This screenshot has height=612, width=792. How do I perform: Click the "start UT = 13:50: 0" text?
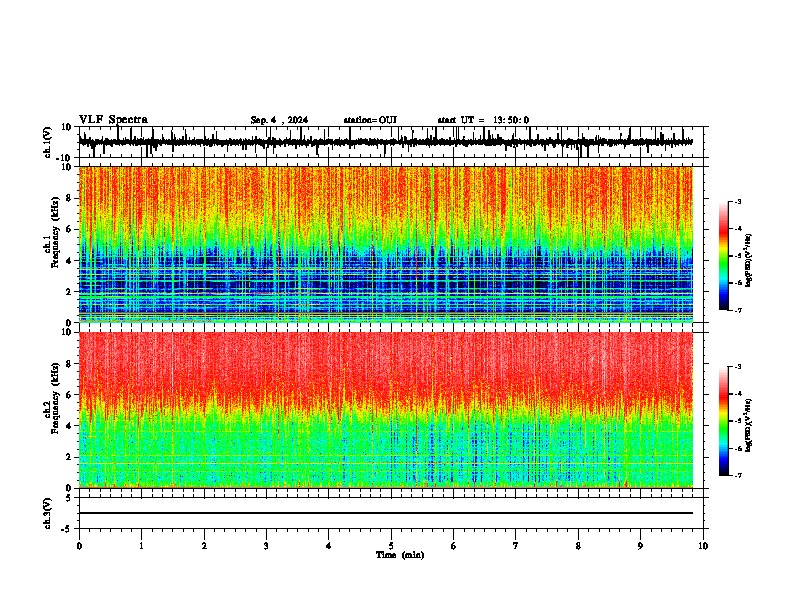tap(483, 120)
